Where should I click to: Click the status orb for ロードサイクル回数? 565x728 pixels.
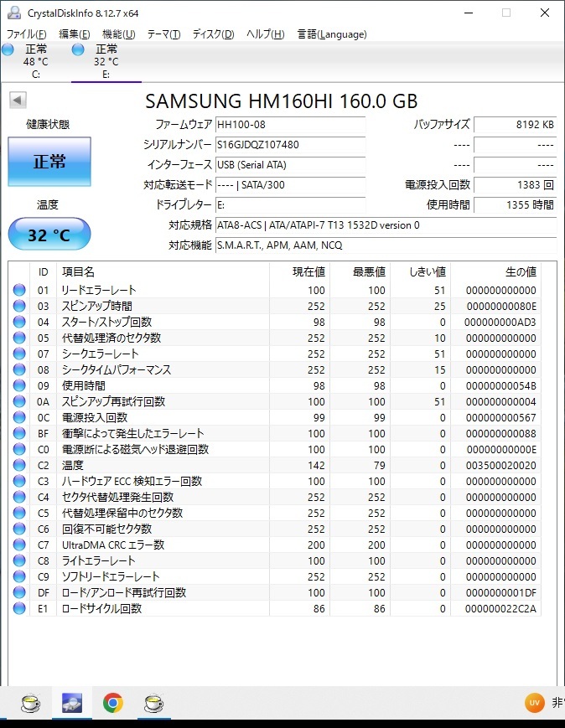pyautogui.click(x=19, y=608)
